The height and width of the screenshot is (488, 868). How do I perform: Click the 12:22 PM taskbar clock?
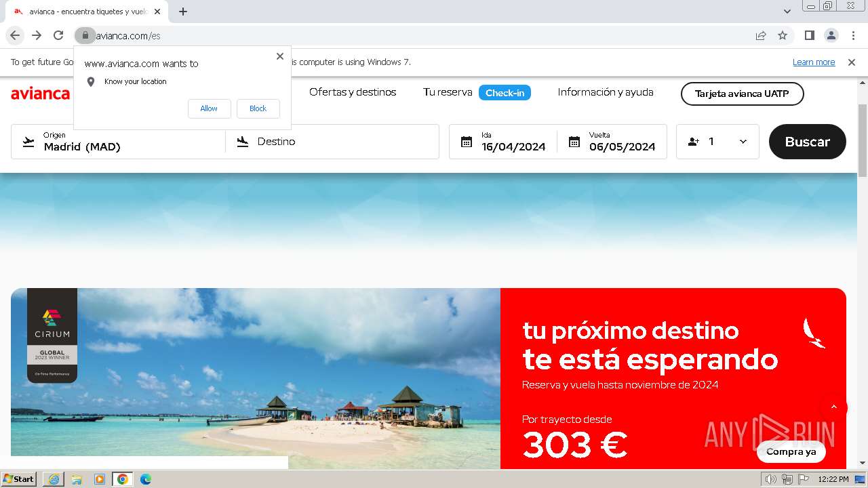coord(833,479)
